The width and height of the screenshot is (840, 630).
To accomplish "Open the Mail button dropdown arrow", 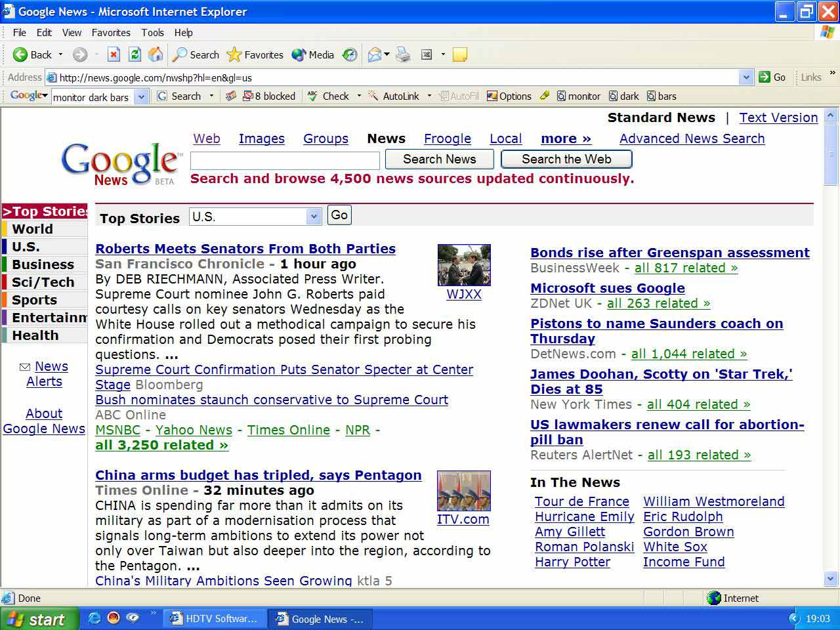I will [x=387, y=55].
